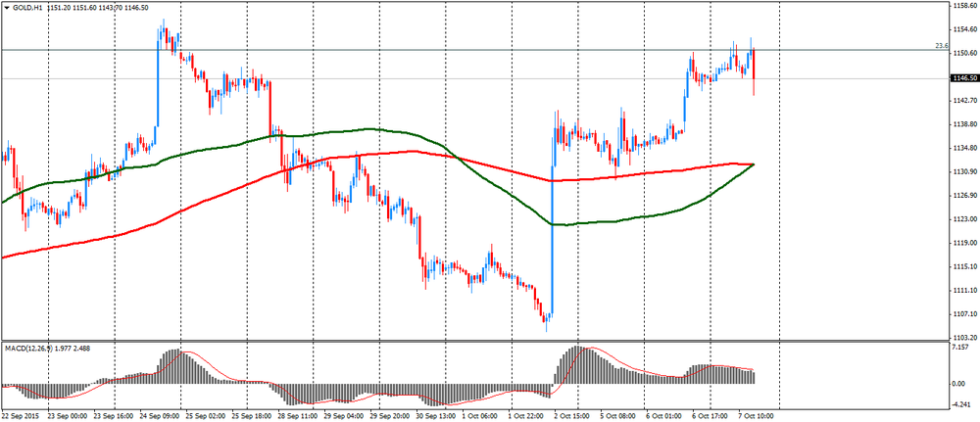Click the 29 Sep 04:00 time label
The height and width of the screenshot is (422, 980).
pos(342,414)
